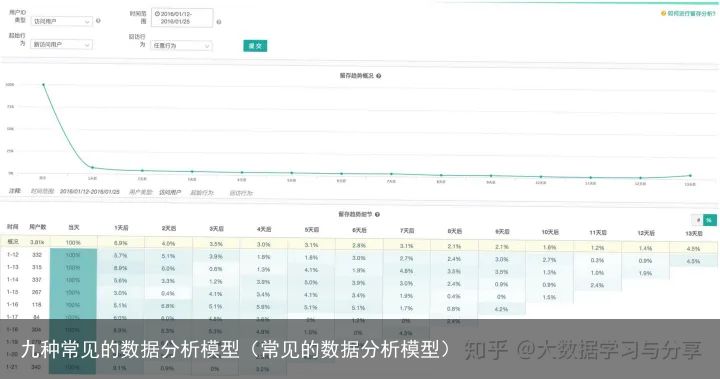Click the help icon beside the date range field

pos(219,22)
